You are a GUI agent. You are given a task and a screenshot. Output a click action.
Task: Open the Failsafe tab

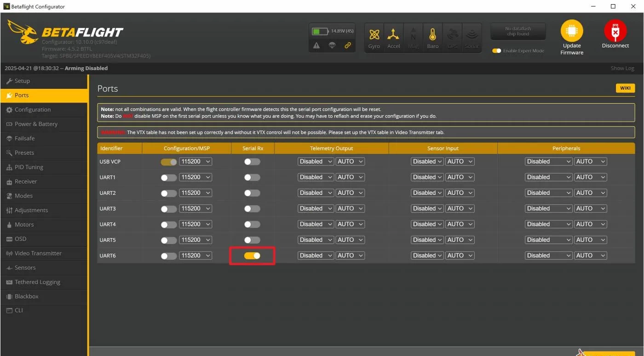44,138
